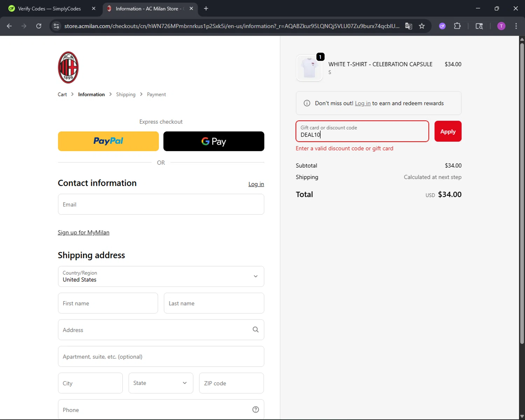Screen dimensions: 525x420
Task: Click the Shipping address heading
Action: point(91,255)
